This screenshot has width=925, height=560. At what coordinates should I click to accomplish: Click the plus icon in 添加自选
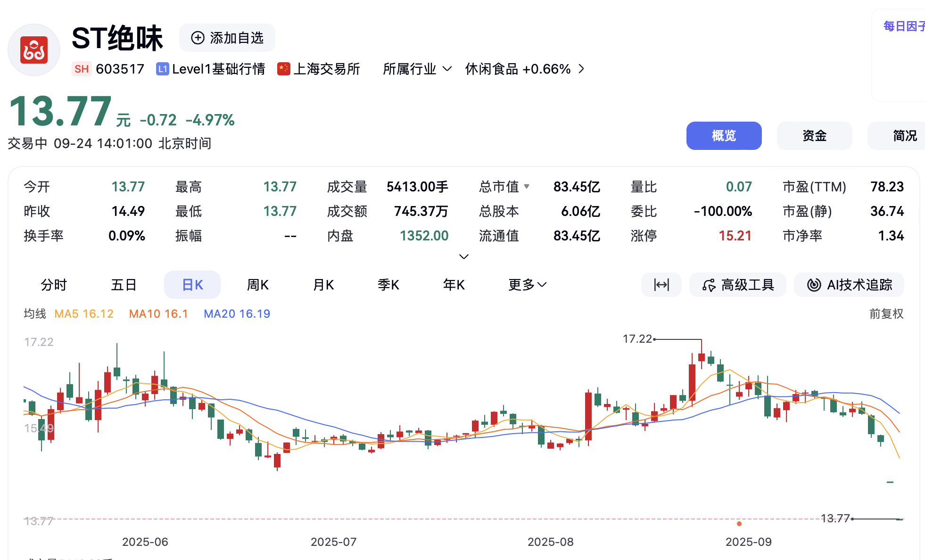(198, 38)
